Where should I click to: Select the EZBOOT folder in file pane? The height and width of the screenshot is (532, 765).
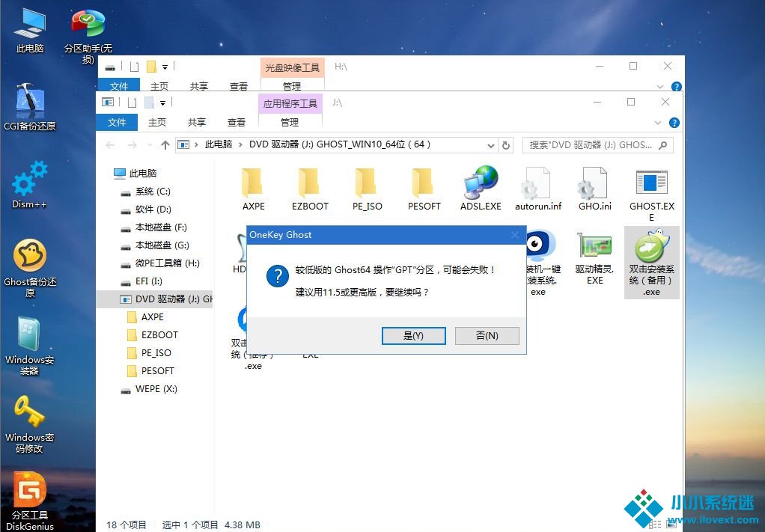click(x=310, y=189)
